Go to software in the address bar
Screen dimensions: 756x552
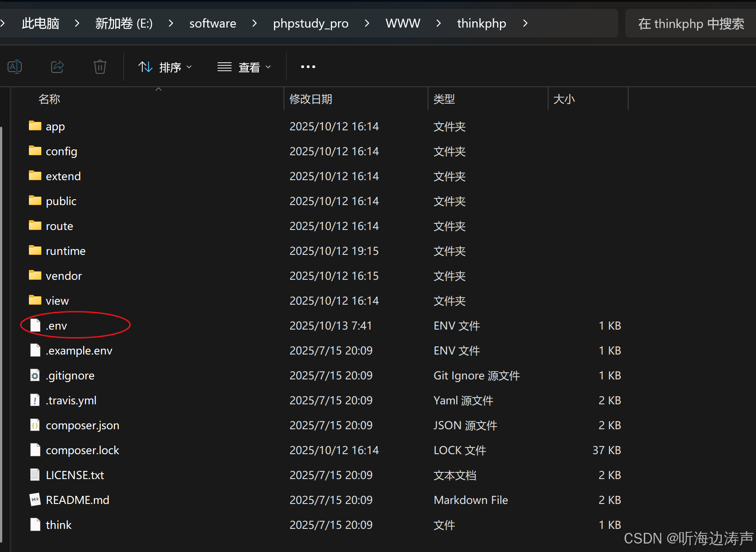pyautogui.click(x=213, y=23)
